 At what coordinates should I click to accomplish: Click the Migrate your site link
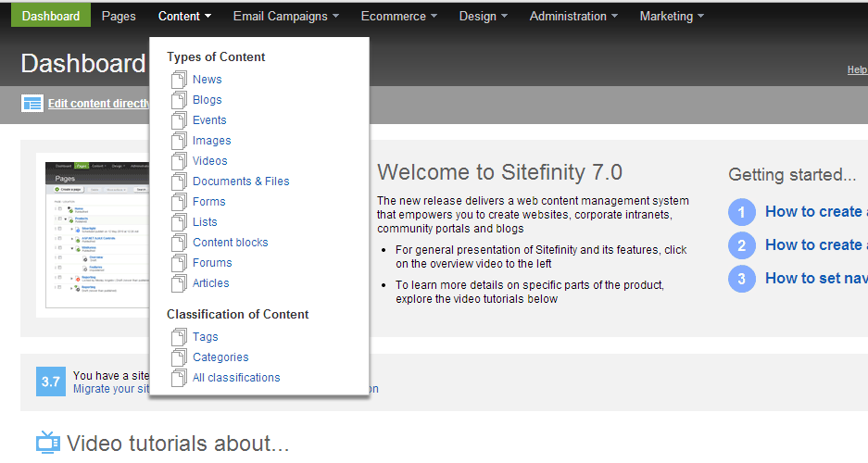111,389
